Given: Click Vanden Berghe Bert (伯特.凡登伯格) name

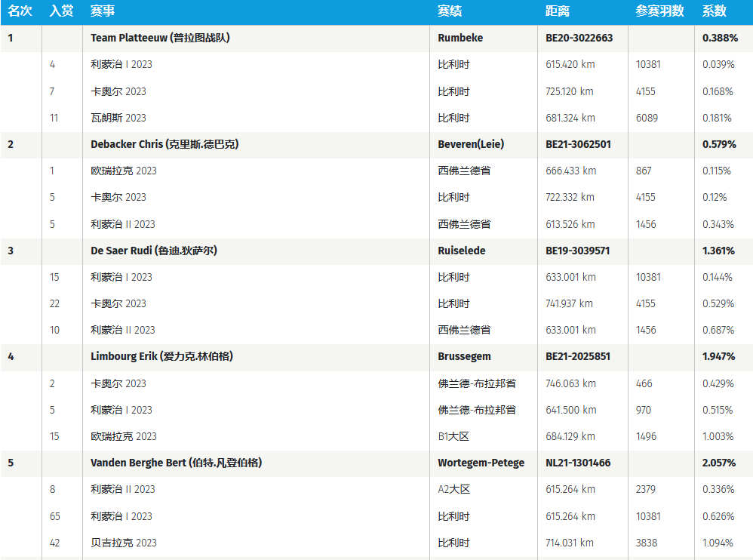Looking at the screenshot, I should click(x=176, y=463).
